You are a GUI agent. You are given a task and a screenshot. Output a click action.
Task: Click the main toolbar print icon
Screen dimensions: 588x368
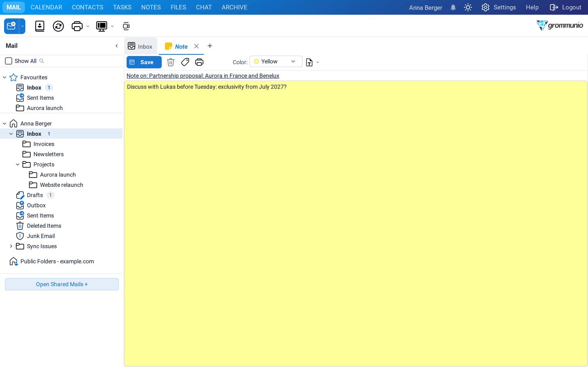[77, 26]
